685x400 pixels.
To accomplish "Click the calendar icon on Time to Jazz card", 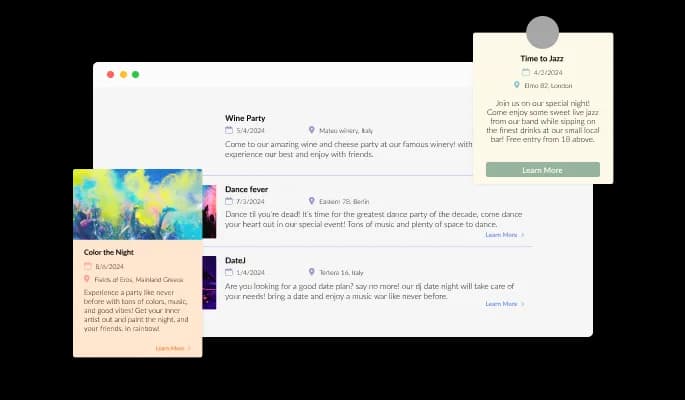I will coord(526,72).
